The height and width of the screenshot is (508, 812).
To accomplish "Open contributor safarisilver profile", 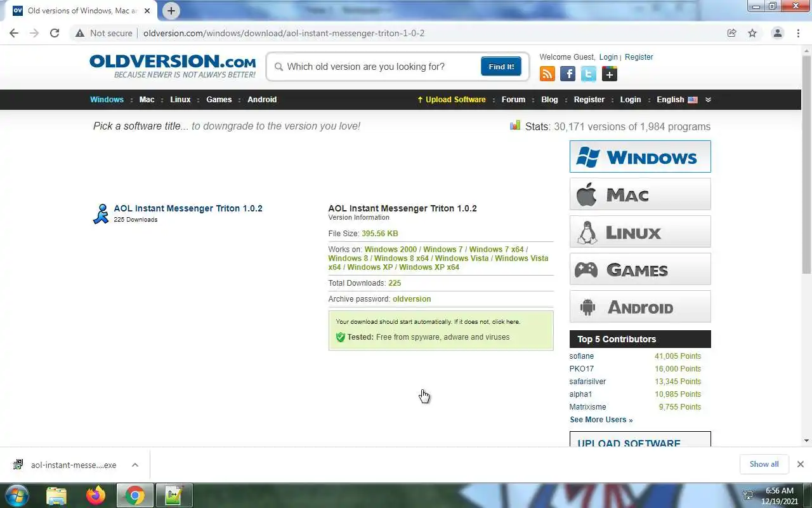I will coord(587,382).
